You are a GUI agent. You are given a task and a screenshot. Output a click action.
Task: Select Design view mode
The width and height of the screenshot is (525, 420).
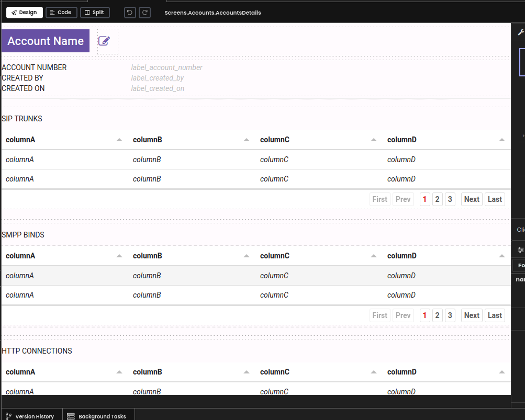(25, 13)
